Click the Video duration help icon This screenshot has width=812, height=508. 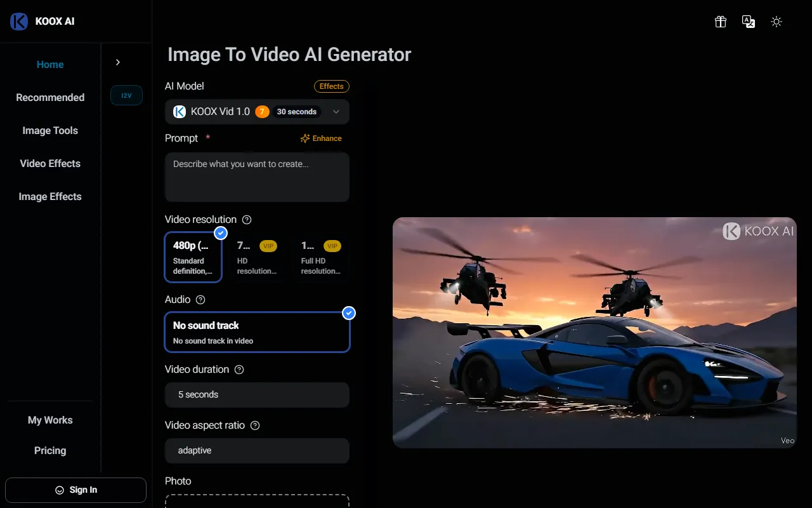239,370
